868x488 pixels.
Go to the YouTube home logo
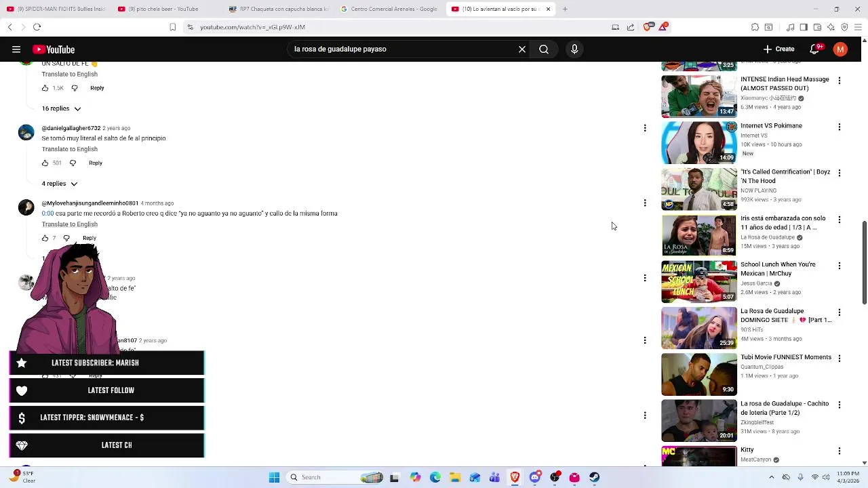54,49
